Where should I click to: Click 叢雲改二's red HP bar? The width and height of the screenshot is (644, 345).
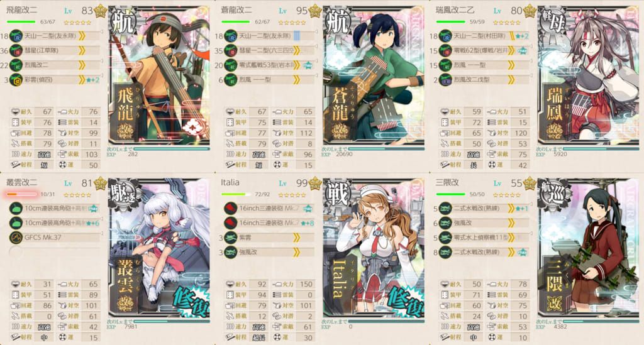[x=21, y=194]
